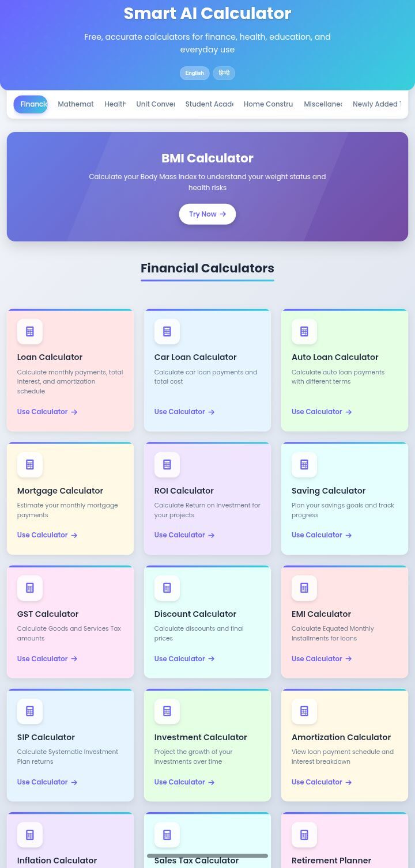The height and width of the screenshot is (868, 415).
Task: Click the ROI Calculator card icon
Action: pos(167,464)
